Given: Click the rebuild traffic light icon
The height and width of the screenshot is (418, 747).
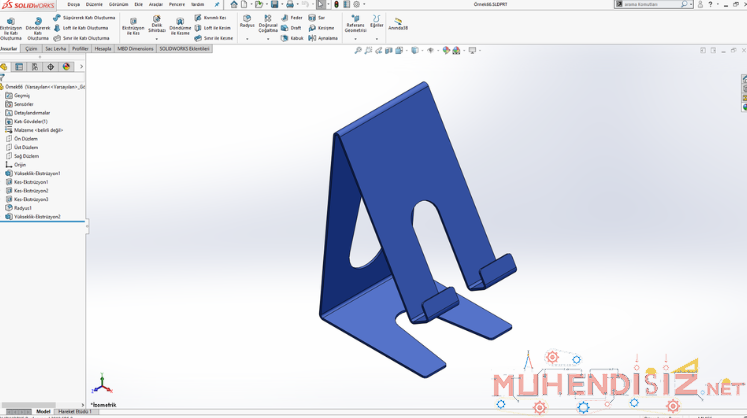Looking at the screenshot, I should [x=336, y=4].
